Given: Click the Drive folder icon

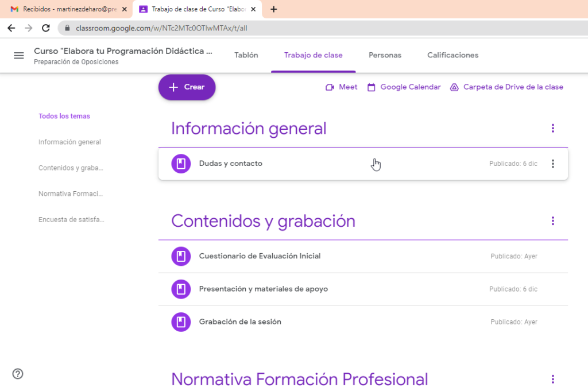Looking at the screenshot, I should [x=454, y=87].
